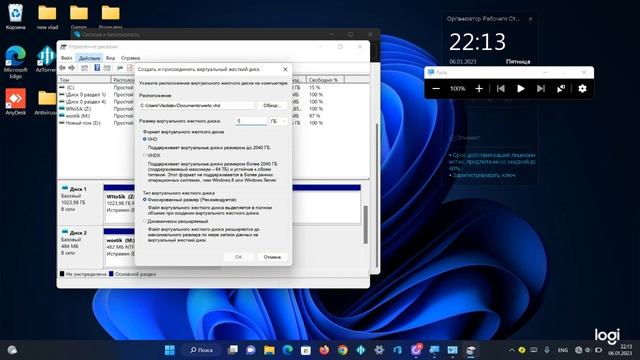The image size is (640, 360).
Task: Click the Magnifier previous sentence icon
Action: [x=500, y=89]
